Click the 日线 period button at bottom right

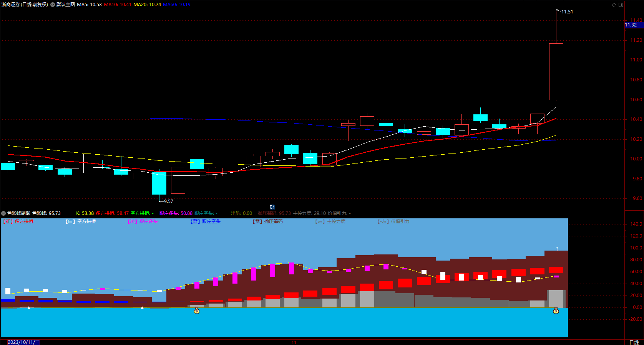[634, 342]
